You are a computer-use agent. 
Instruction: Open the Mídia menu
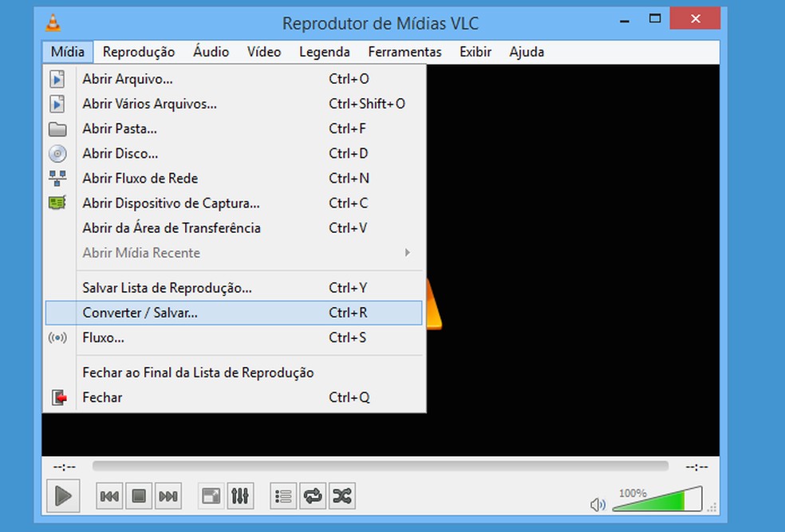pyautogui.click(x=68, y=52)
